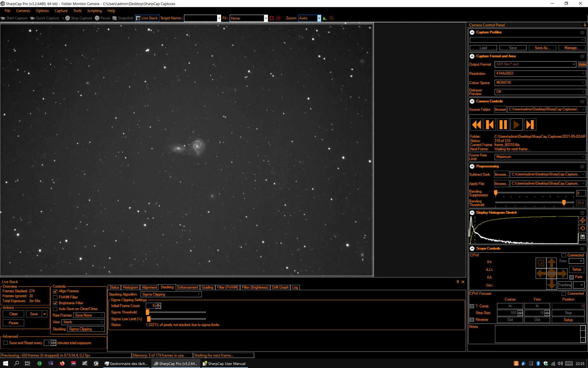Click the Save As... profile button
The width and height of the screenshot is (588, 368).
click(x=542, y=48)
